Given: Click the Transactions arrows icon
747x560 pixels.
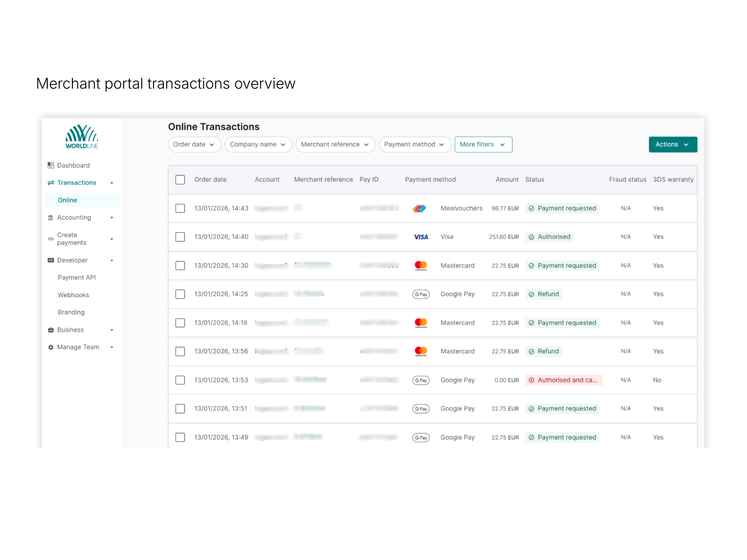Looking at the screenshot, I should [50, 182].
